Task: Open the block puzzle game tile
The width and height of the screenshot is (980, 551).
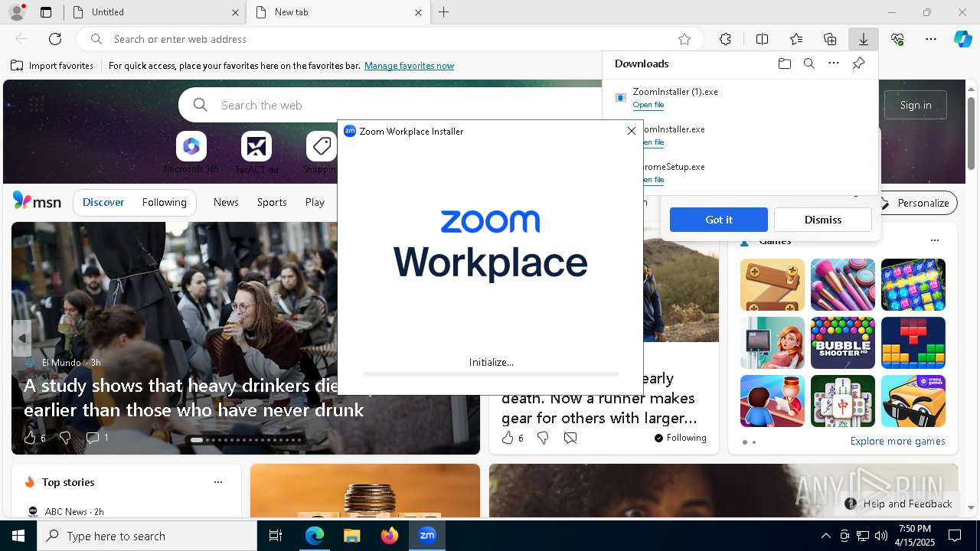Action: pyautogui.click(x=913, y=343)
